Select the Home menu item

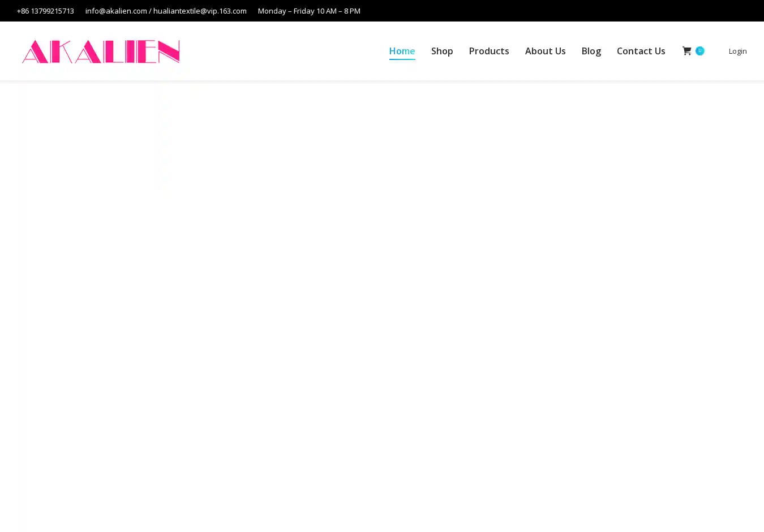[x=402, y=51]
